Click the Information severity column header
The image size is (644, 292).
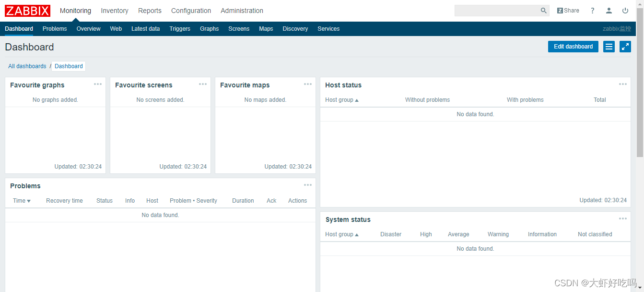tap(542, 234)
